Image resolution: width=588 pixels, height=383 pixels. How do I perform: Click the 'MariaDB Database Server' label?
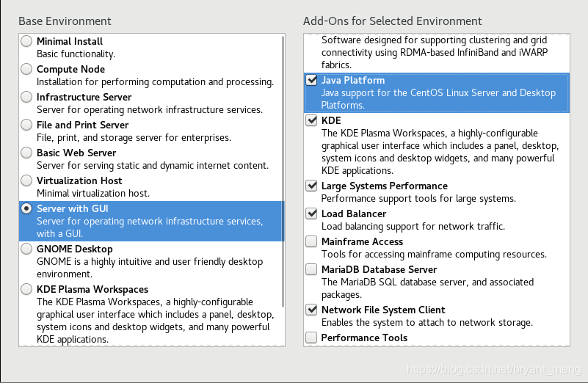click(x=379, y=269)
